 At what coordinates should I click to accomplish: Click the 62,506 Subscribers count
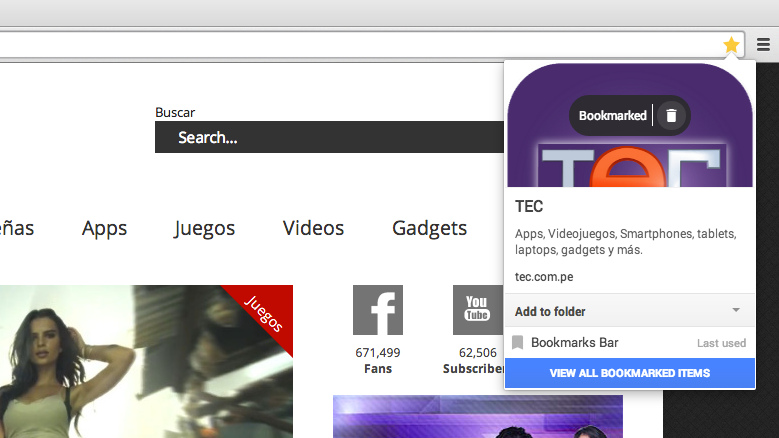point(473,361)
